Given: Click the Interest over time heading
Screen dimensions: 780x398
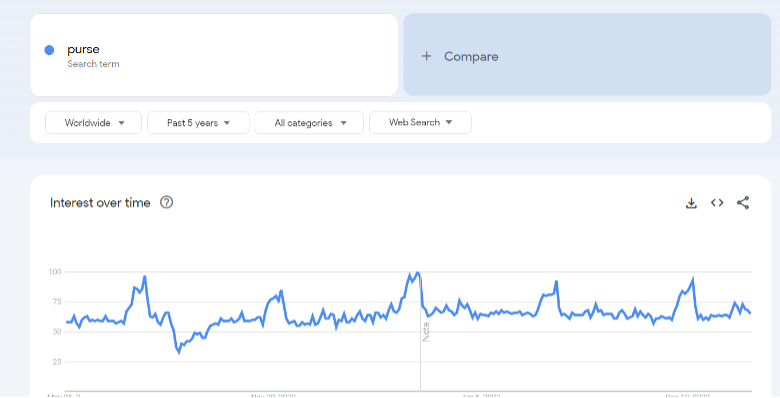Looking at the screenshot, I should point(100,203).
